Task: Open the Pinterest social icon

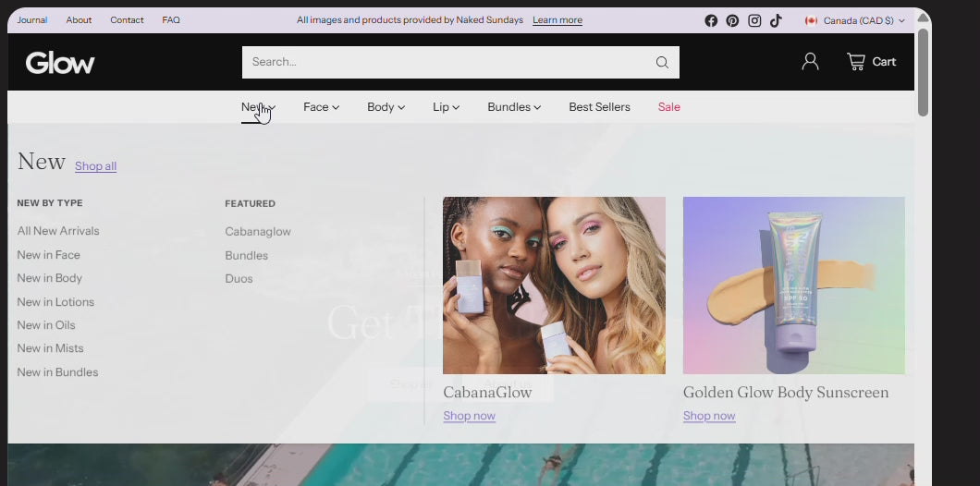Action: coord(732,20)
